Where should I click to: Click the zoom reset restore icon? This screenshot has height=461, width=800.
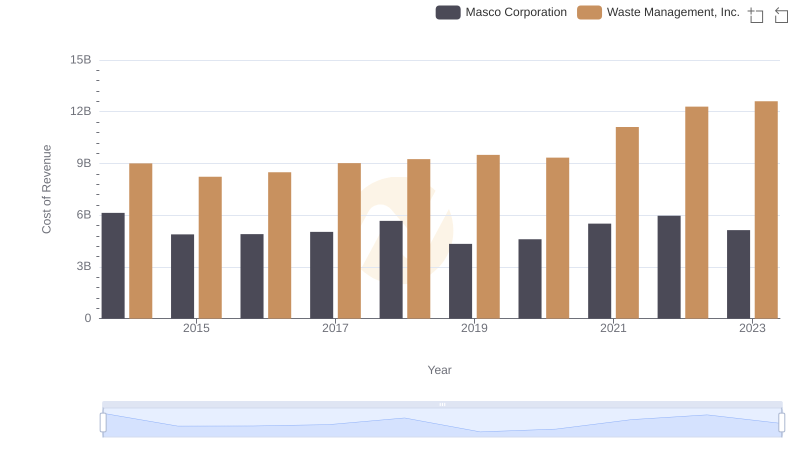point(781,15)
